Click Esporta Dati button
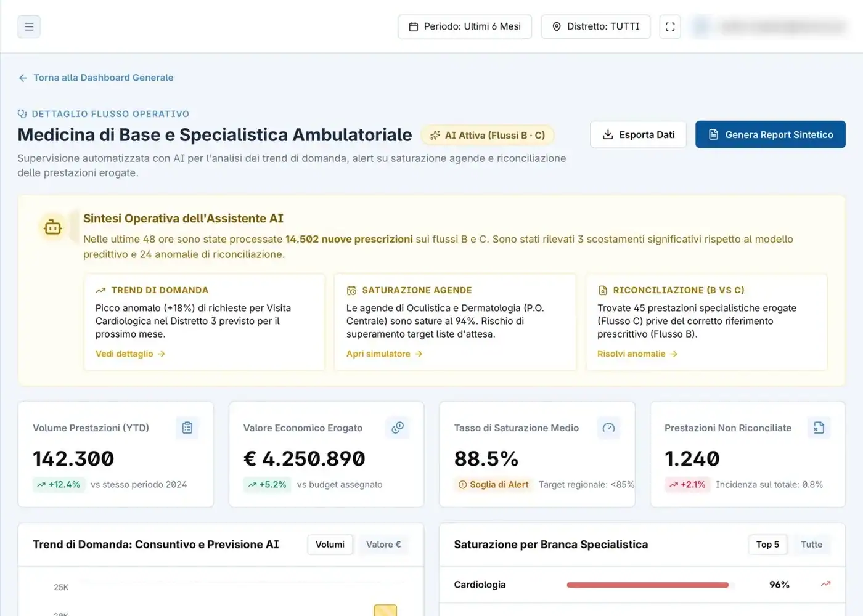Screen dimensions: 863x616 coord(638,134)
